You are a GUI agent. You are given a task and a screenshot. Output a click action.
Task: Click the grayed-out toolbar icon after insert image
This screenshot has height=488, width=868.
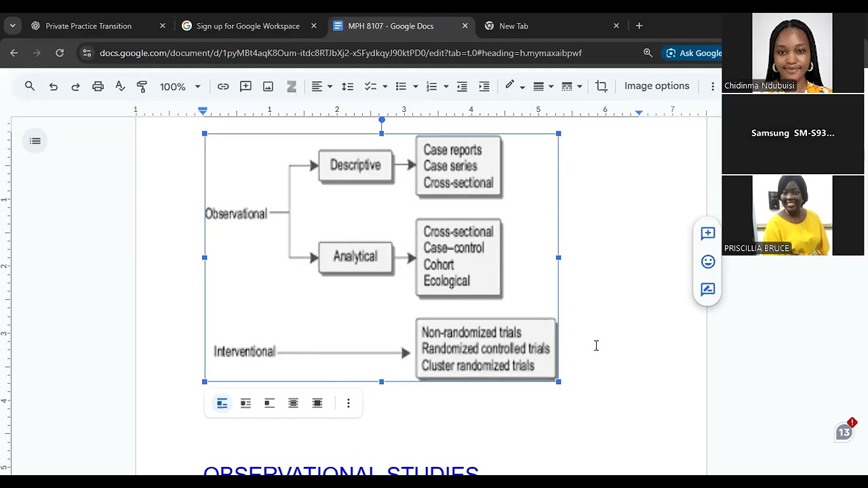click(x=292, y=86)
